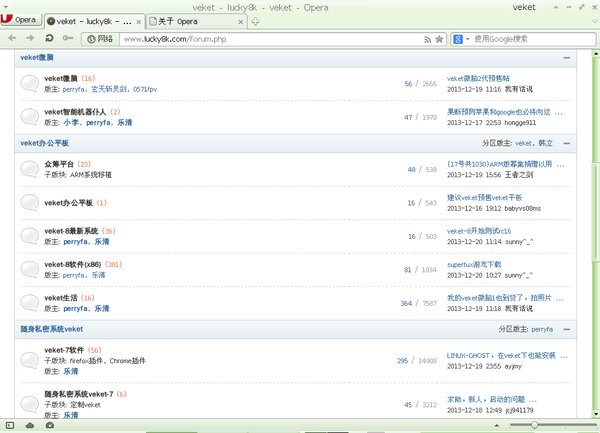Click the address bar URL field
Image resolution: width=600 pixels, height=433 pixels.
[x=272, y=39]
